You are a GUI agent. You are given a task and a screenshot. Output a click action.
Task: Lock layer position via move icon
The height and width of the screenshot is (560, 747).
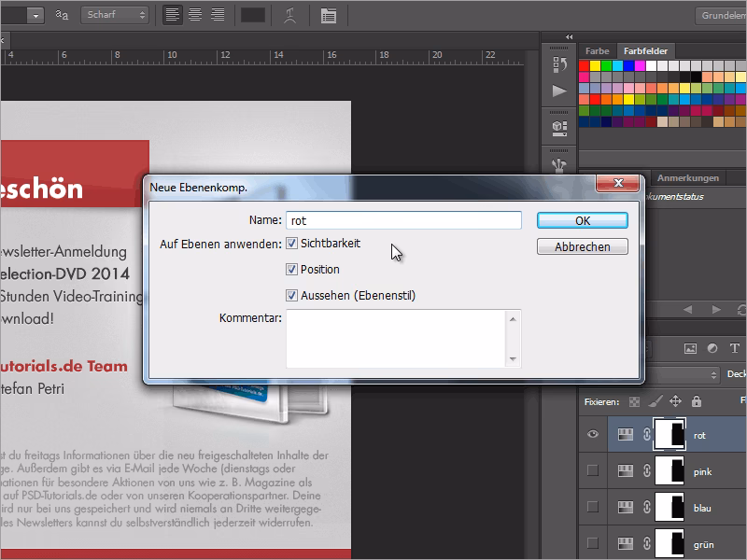tap(676, 401)
